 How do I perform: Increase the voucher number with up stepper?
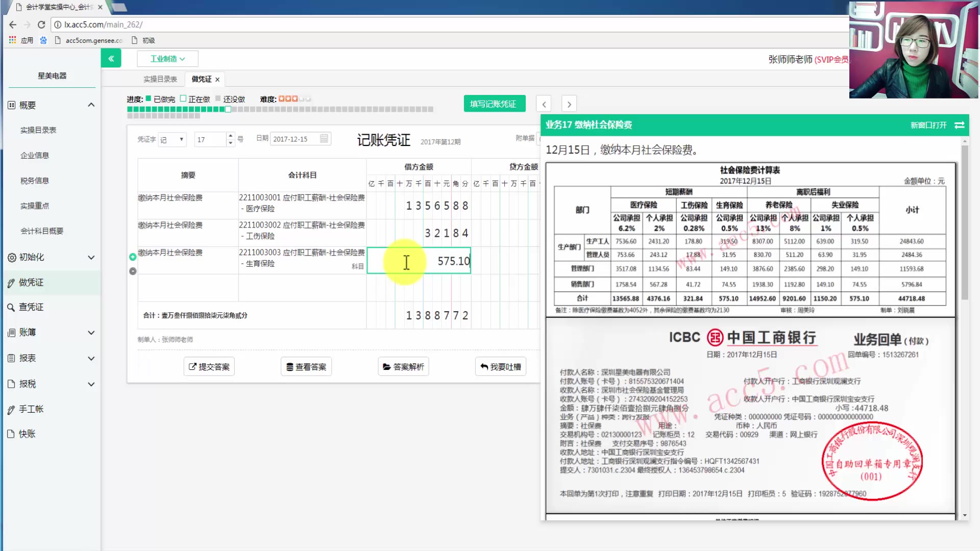click(x=231, y=136)
